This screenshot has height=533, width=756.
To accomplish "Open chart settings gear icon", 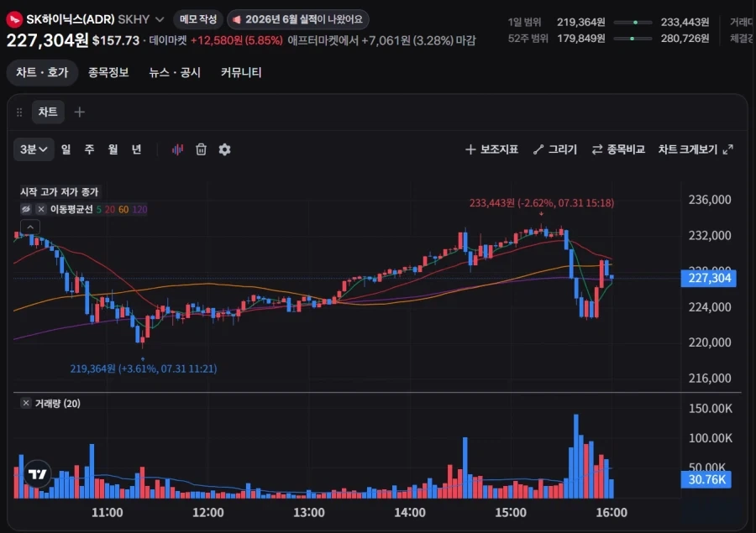I will tap(224, 149).
